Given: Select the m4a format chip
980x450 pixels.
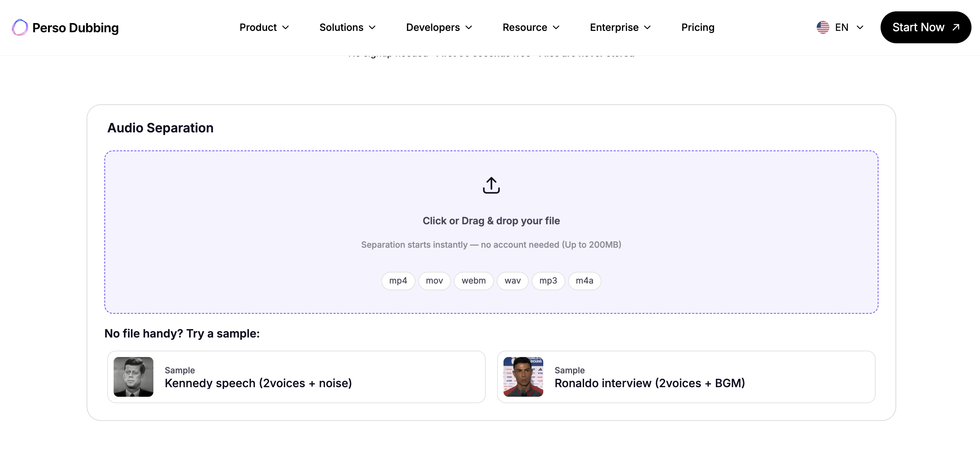Looking at the screenshot, I should 584,281.
